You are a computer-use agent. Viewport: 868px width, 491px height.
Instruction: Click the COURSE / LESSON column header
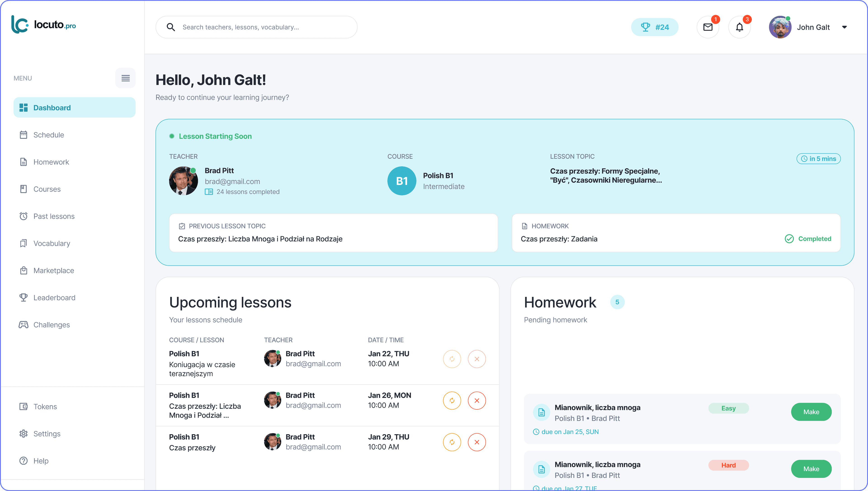[196, 340]
